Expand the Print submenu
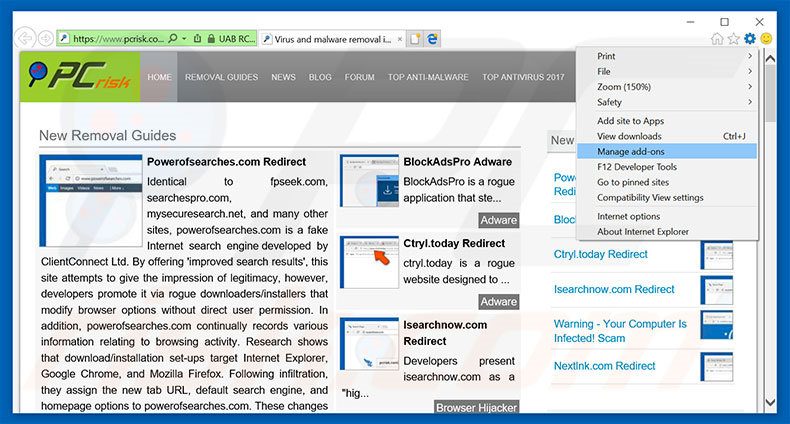This screenshot has height=424, width=790. pos(667,56)
